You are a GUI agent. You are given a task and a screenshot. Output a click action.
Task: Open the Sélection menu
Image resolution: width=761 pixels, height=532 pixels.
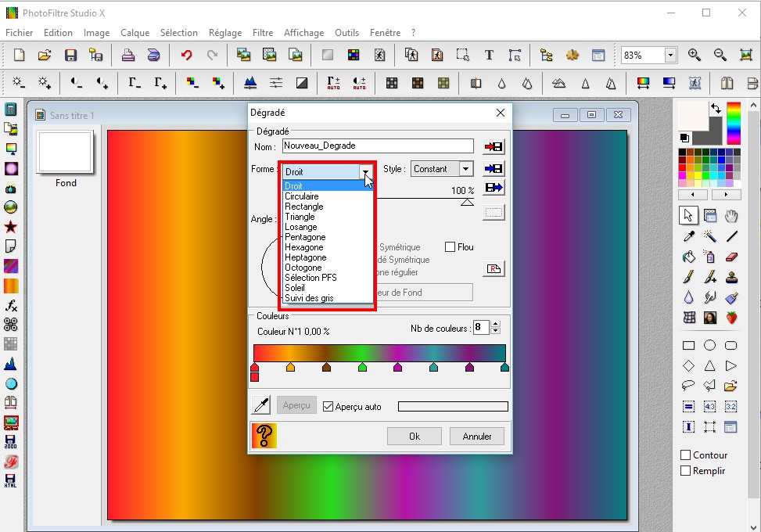(179, 33)
